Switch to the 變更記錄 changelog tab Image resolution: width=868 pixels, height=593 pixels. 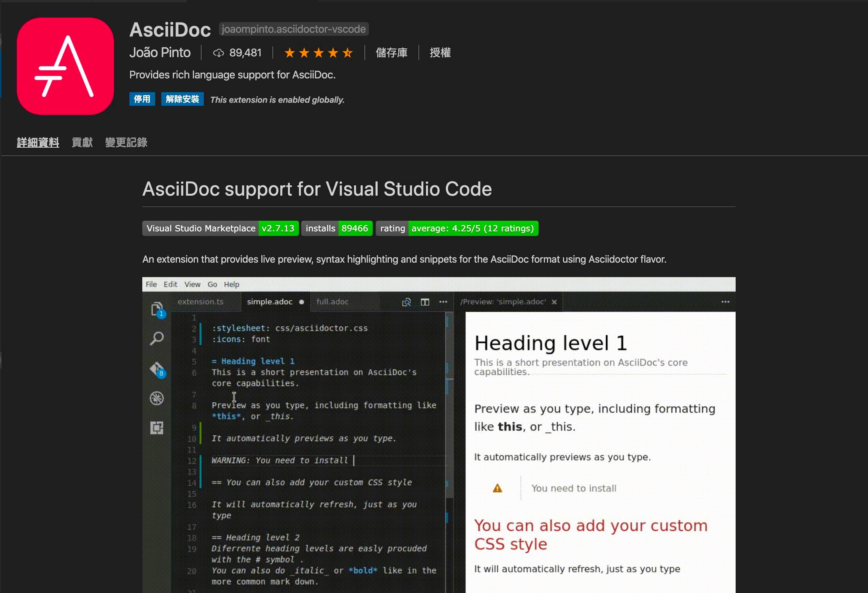(126, 142)
